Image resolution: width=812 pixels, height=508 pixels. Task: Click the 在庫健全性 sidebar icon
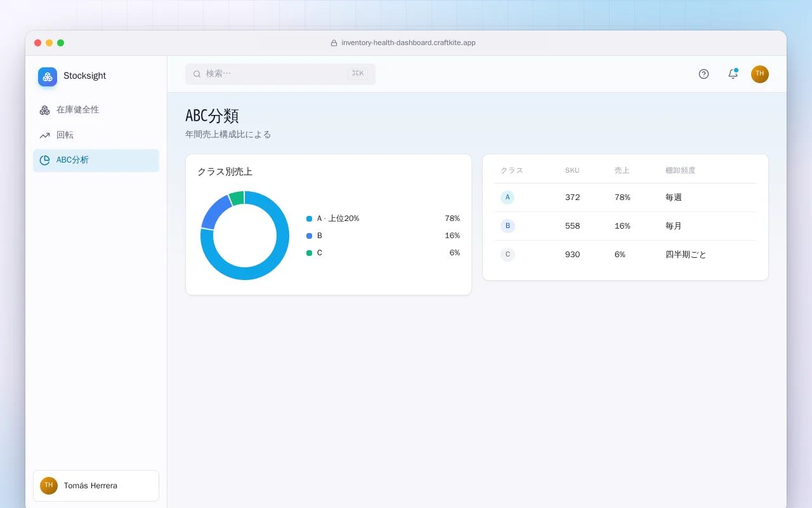(44, 110)
